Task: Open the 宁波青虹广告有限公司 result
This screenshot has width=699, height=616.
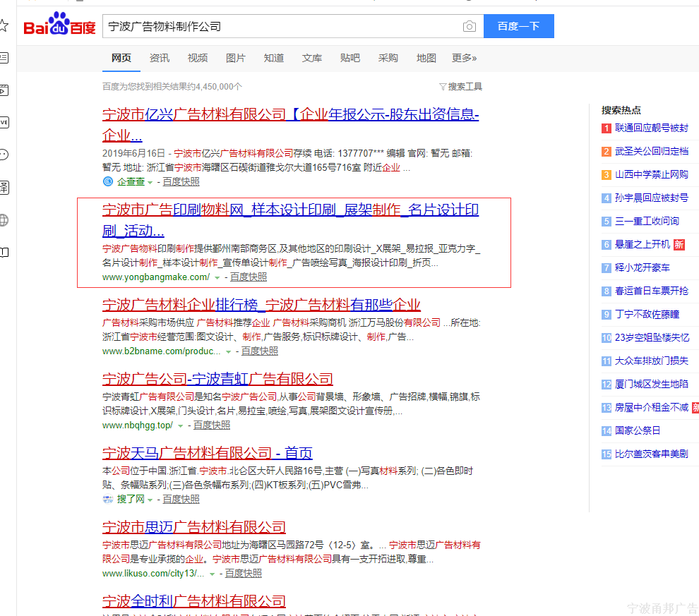Action: (x=217, y=379)
